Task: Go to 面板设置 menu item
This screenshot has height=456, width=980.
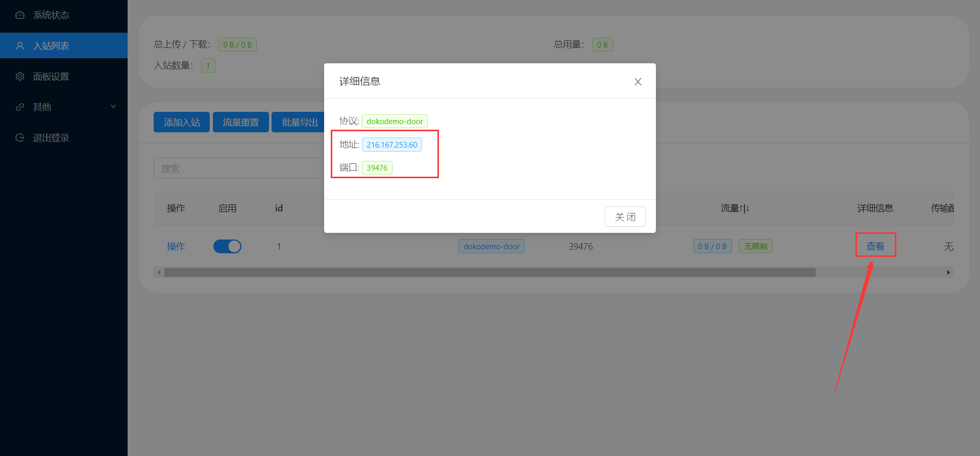Action: click(51, 77)
